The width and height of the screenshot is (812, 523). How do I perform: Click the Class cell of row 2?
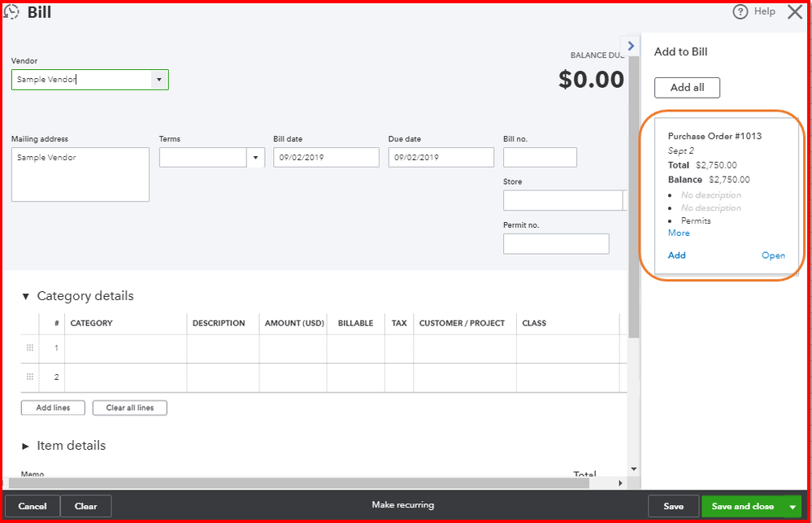(568, 377)
